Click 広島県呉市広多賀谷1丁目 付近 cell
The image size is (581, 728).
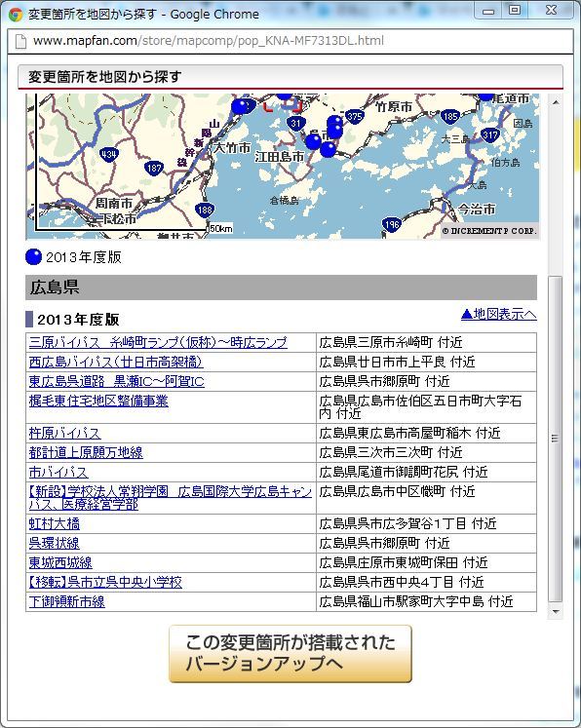tap(426, 523)
